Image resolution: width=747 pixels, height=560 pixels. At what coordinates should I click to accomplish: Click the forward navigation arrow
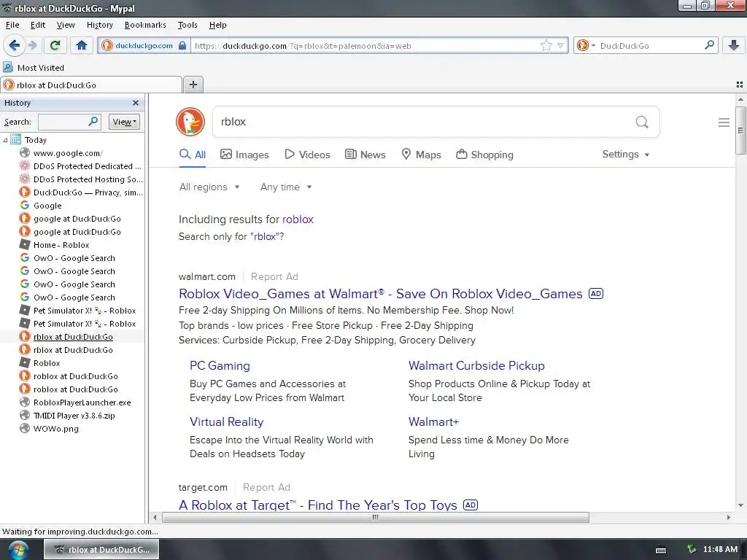(x=32, y=45)
